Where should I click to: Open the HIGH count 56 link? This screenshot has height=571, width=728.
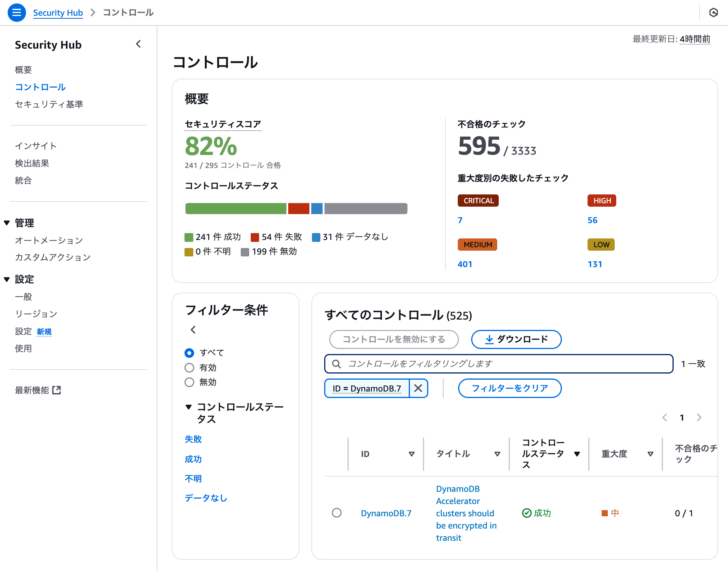pyautogui.click(x=593, y=220)
